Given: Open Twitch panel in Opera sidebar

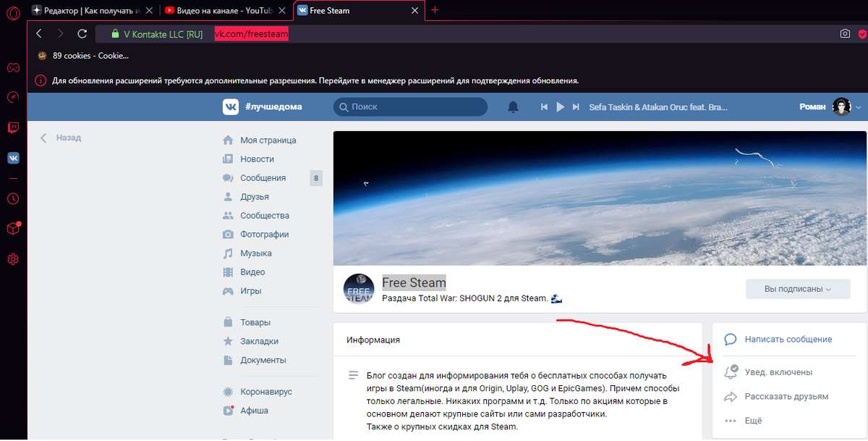Looking at the screenshot, I should [x=13, y=127].
